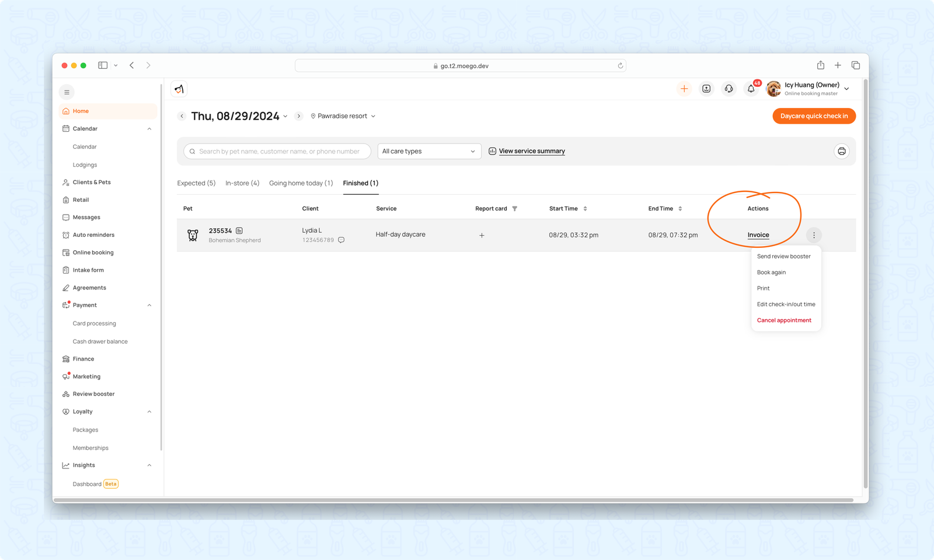Click the Safari share icon
The height and width of the screenshot is (560, 934).
coord(821,65)
